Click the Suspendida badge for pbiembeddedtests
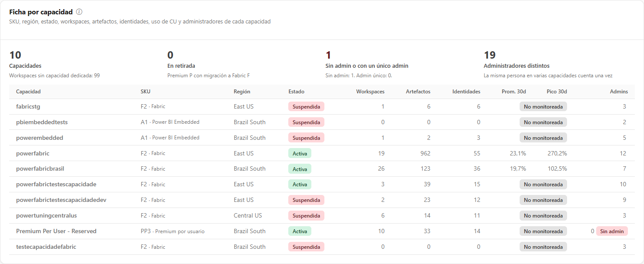The image size is (644, 264). pos(306,122)
